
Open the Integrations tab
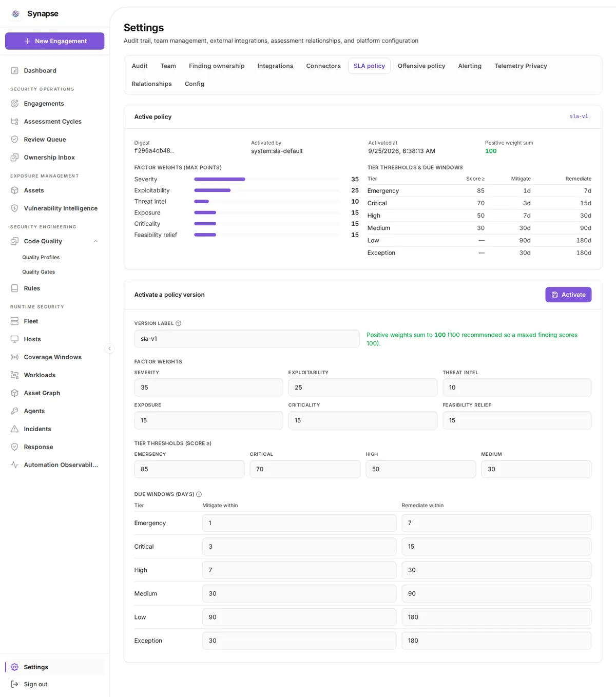click(x=275, y=66)
